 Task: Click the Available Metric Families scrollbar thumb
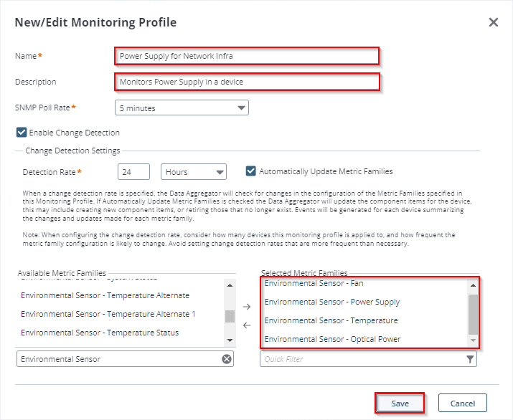pos(230,316)
